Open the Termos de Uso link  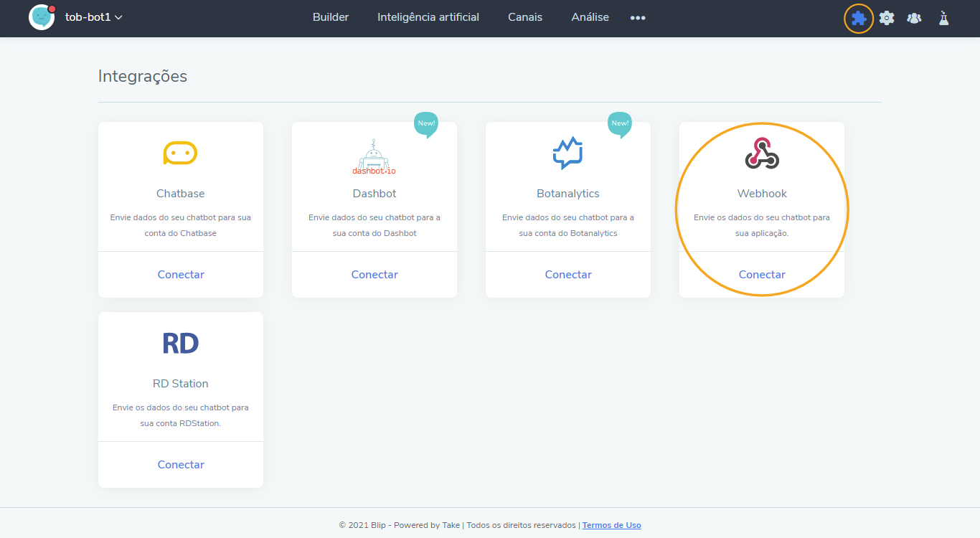tap(612, 525)
